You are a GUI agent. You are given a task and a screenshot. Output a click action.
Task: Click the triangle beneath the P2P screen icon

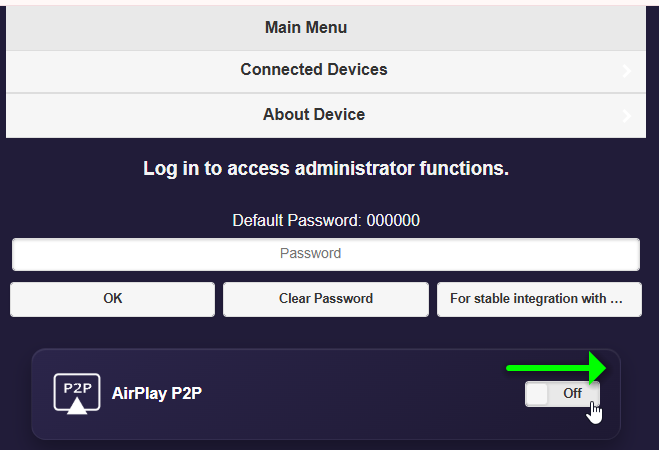[x=77, y=406]
